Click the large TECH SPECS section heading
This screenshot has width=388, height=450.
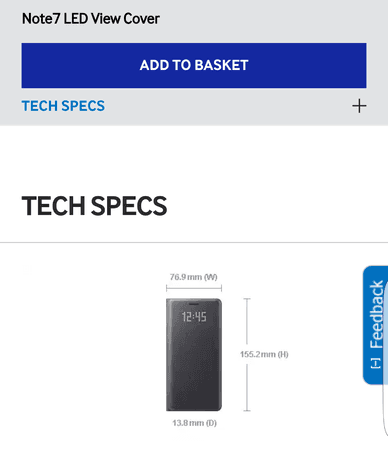click(94, 206)
